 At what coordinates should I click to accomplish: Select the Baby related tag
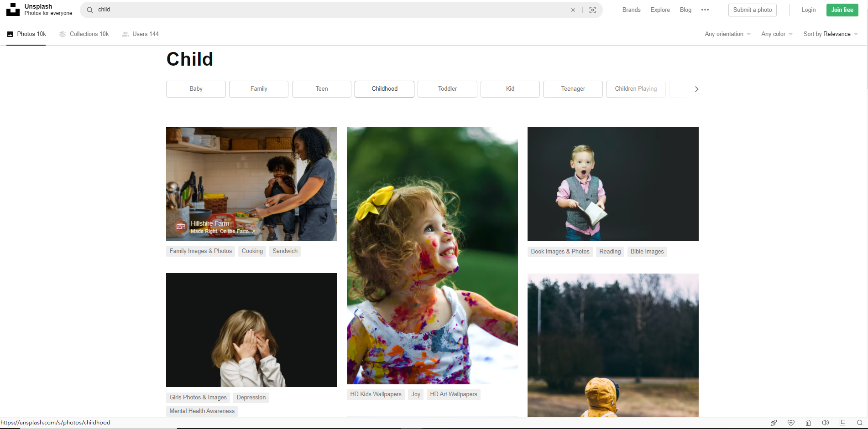coord(196,89)
